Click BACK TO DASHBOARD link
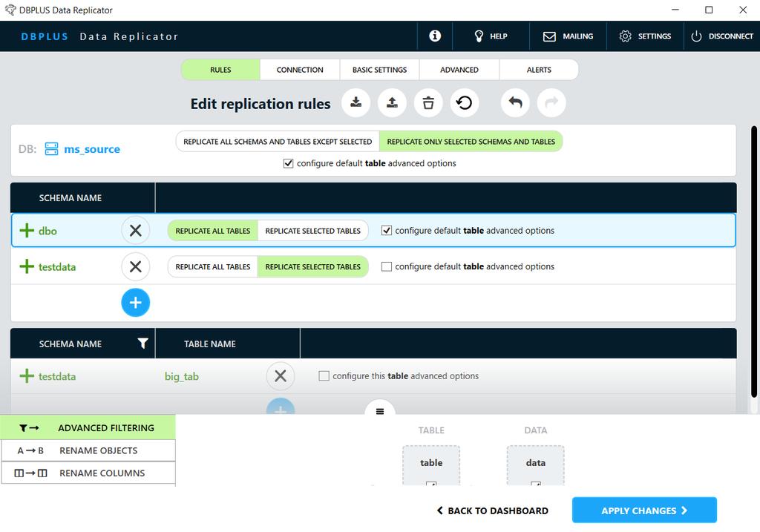Screen dimensions: 760x532 pos(493,510)
